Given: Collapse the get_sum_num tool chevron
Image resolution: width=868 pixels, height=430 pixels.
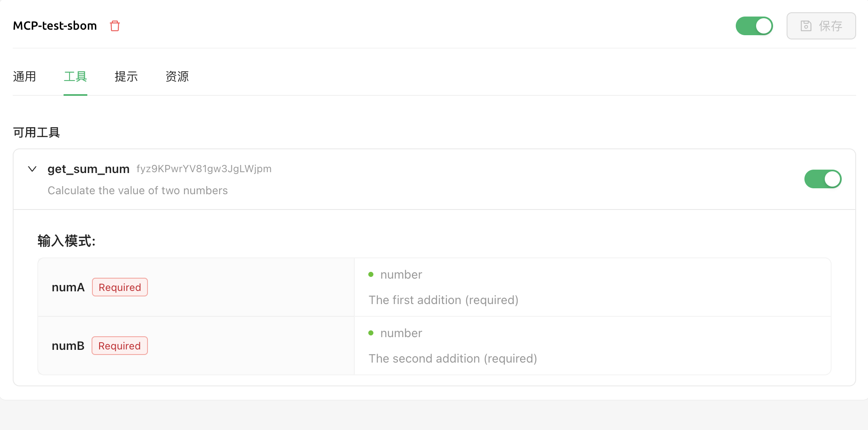Looking at the screenshot, I should (x=32, y=169).
